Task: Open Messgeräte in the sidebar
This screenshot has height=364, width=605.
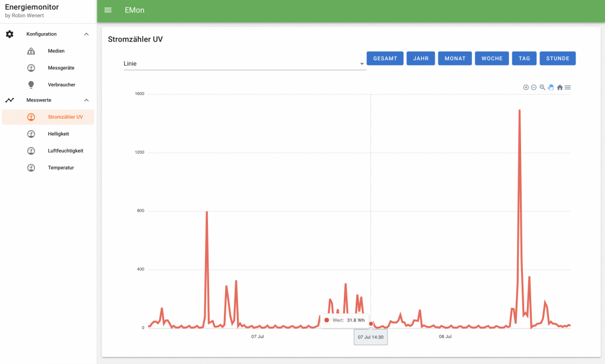Action: click(x=48, y=68)
